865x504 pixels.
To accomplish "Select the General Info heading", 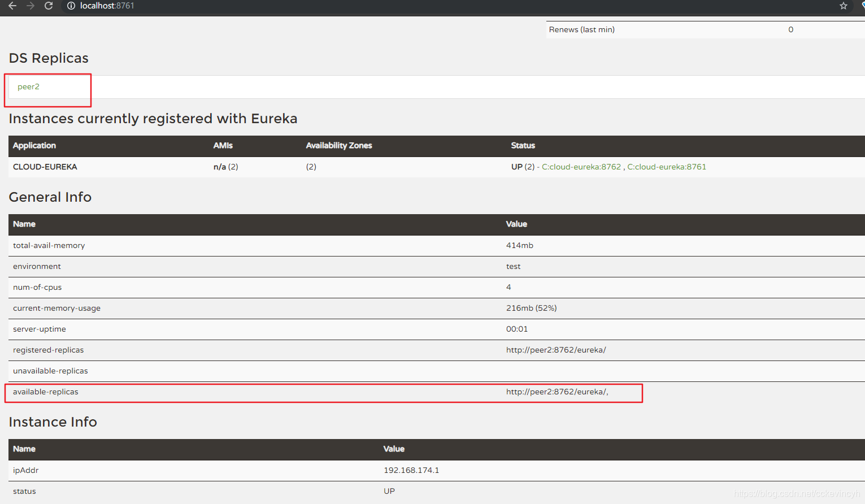I will coord(50,197).
